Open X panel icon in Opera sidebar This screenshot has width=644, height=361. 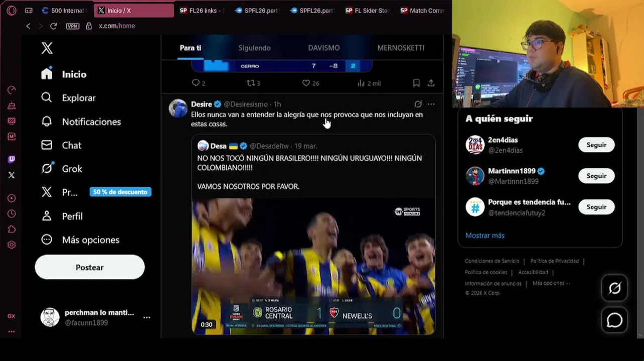coord(12,175)
